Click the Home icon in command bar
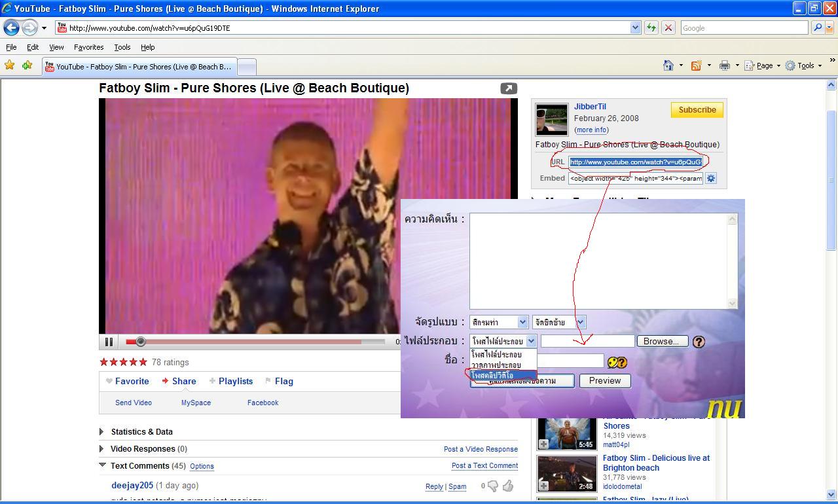The width and height of the screenshot is (838, 504). tap(668, 65)
